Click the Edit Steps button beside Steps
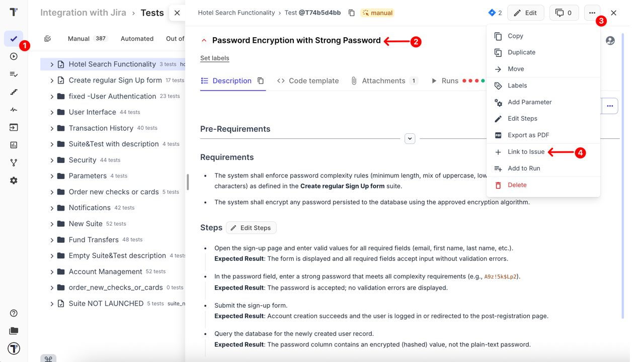 coord(251,228)
